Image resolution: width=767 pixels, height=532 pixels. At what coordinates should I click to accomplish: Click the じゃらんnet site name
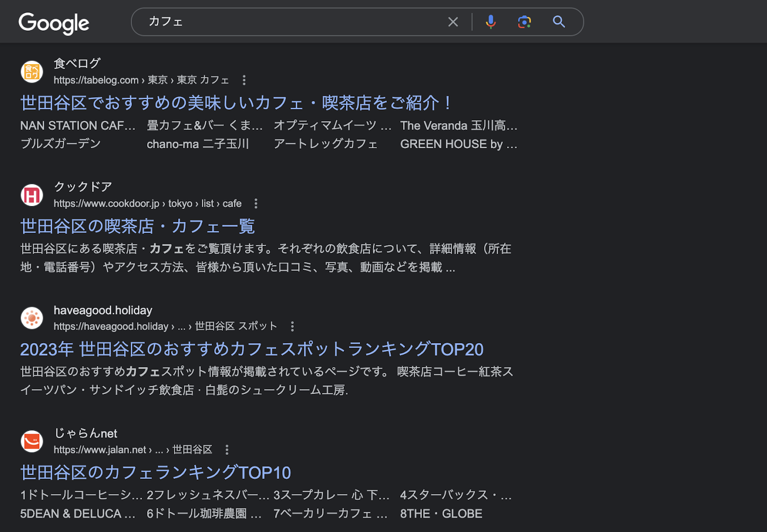click(x=86, y=433)
